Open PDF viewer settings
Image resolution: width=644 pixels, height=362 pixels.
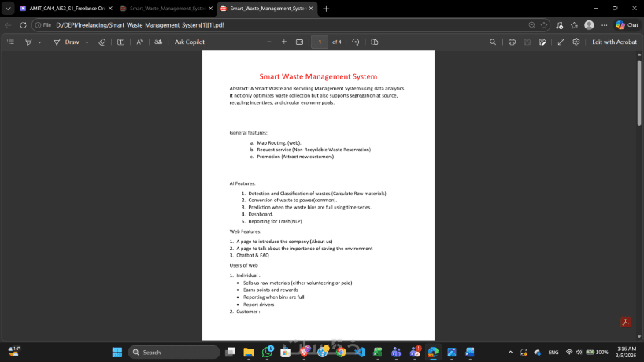(x=576, y=42)
